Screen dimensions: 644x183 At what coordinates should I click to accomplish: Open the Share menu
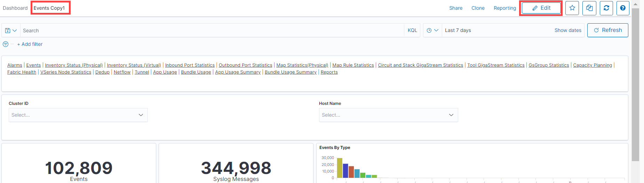456,8
